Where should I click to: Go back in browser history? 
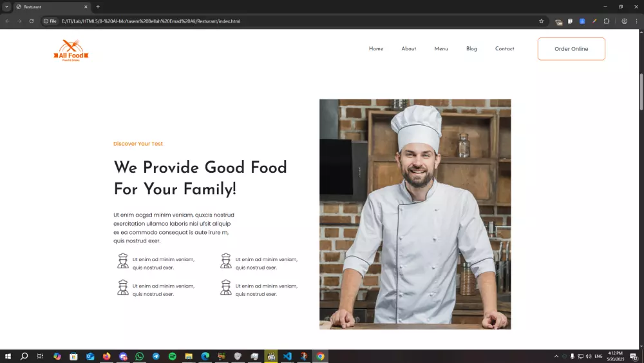7,21
